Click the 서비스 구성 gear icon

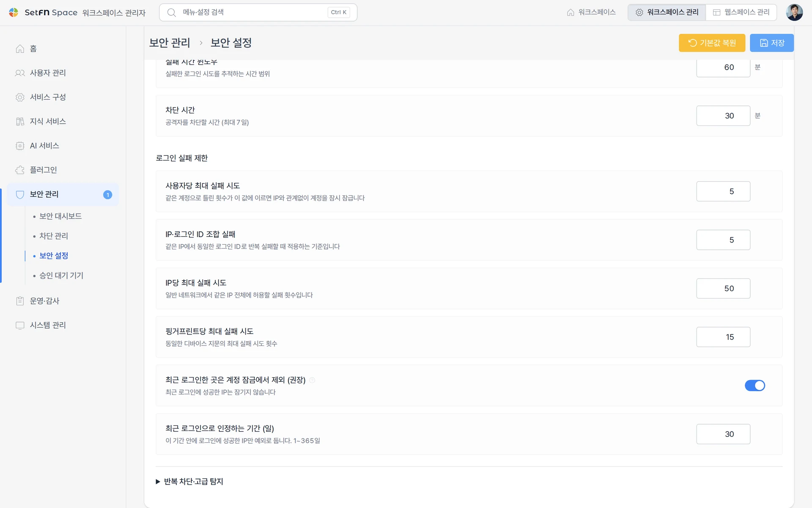[20, 97]
